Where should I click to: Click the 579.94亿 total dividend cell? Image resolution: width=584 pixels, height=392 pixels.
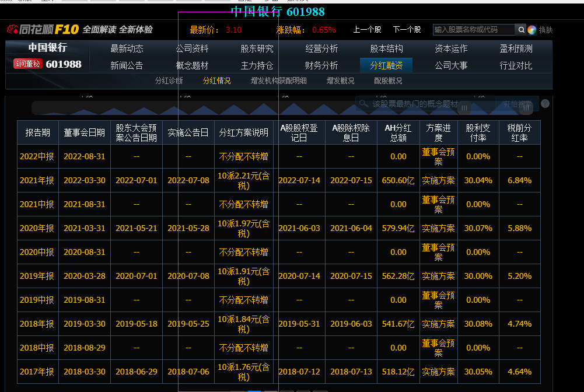pyautogui.click(x=398, y=228)
